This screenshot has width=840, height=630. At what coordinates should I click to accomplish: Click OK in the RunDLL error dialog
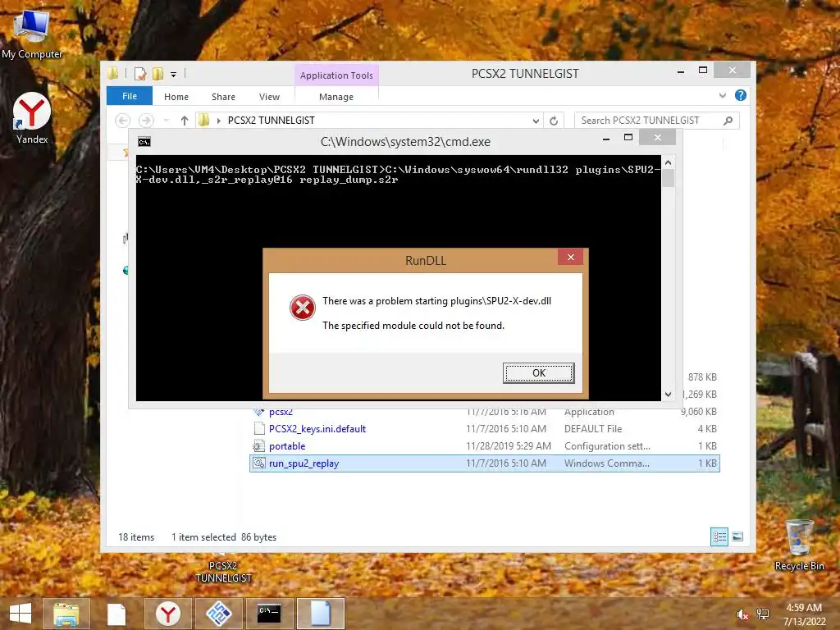point(538,373)
